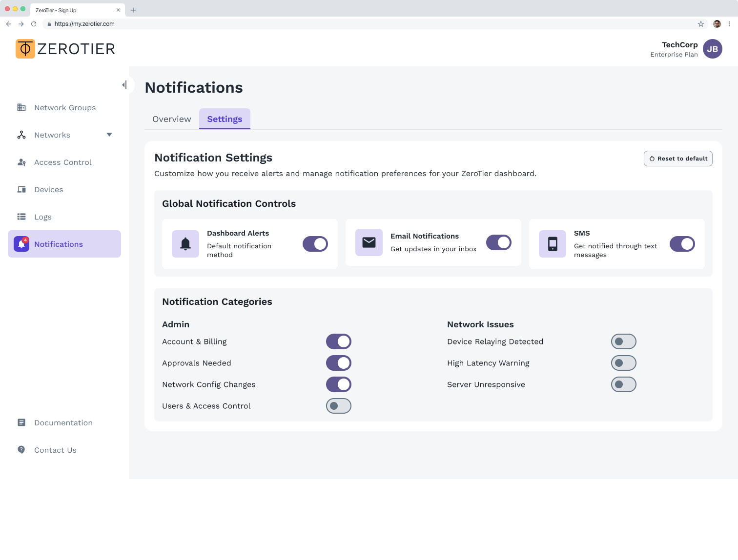Click Reset to default button
Viewport: 738px width, 560px height.
click(678, 159)
